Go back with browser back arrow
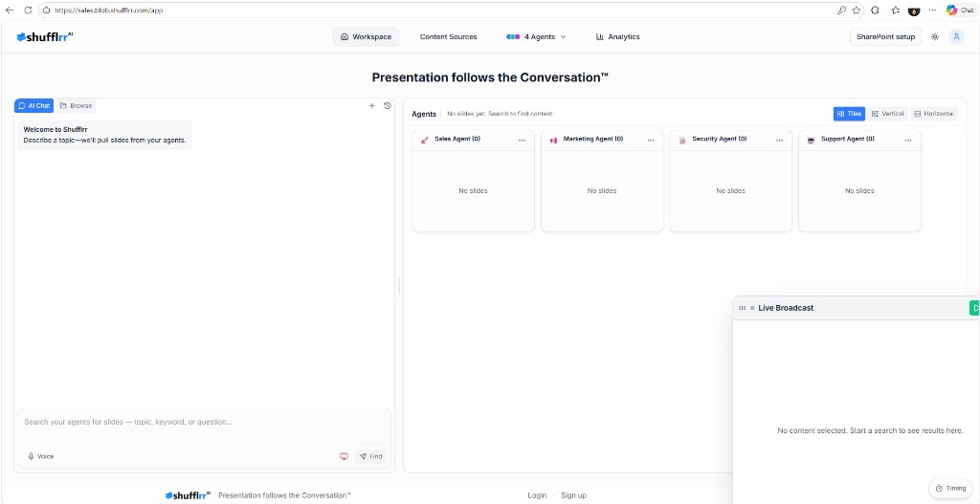 pos(10,11)
